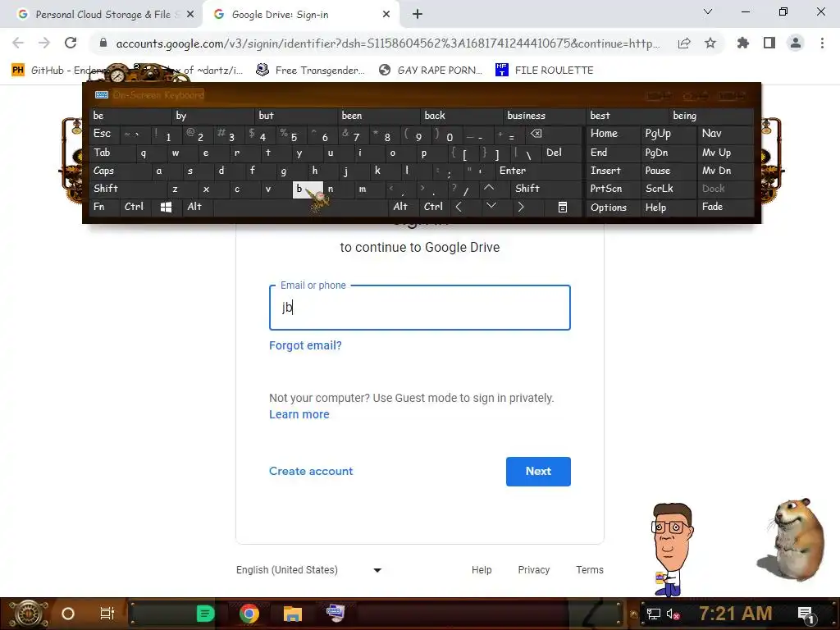This screenshot has width=840, height=630.
Task: Open the share page icon in address bar
Action: coord(684,43)
